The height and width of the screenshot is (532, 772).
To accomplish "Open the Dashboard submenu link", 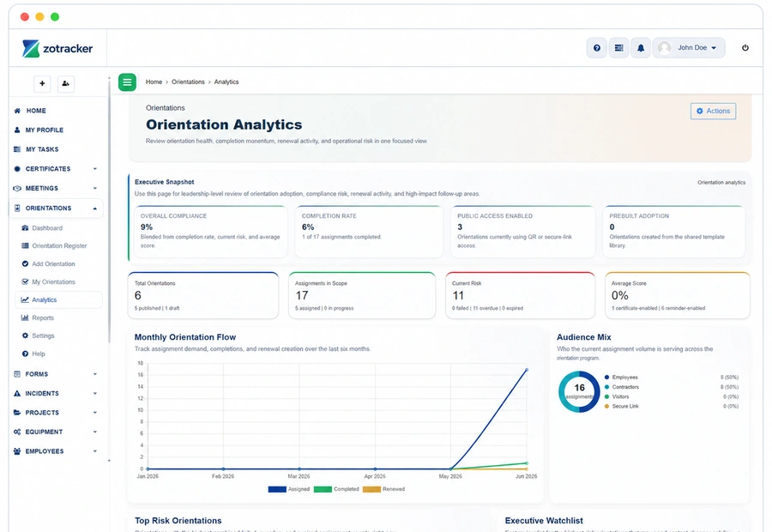I will (47, 228).
